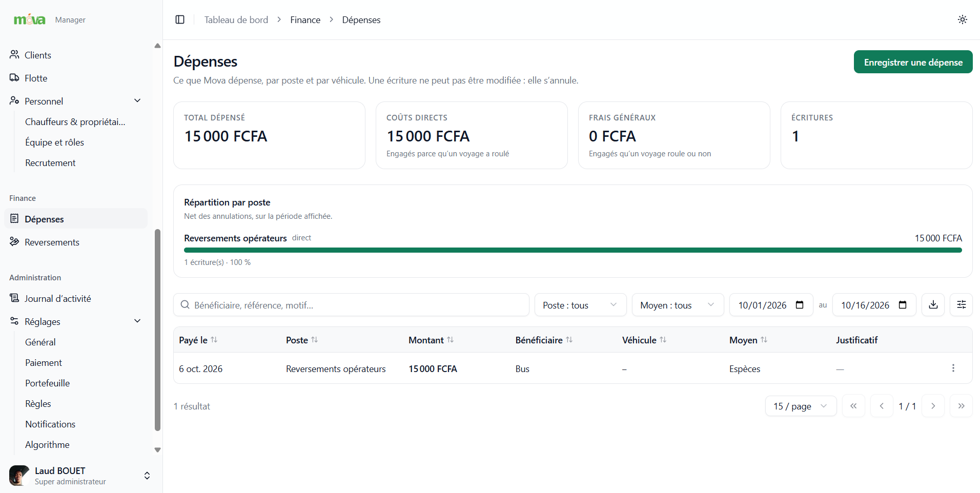Sort table by Poste column
The height and width of the screenshot is (493, 980).
(x=302, y=340)
